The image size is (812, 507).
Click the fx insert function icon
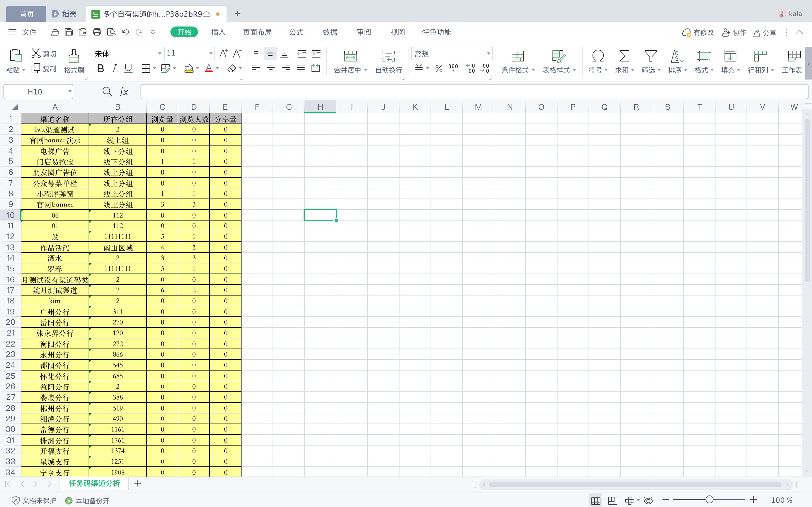(124, 91)
